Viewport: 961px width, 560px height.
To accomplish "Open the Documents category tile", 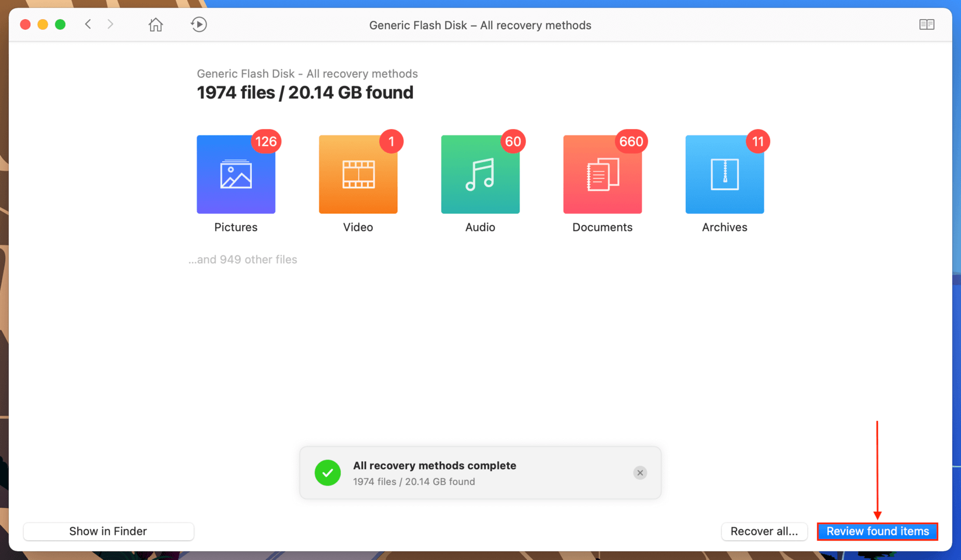I will point(602,174).
